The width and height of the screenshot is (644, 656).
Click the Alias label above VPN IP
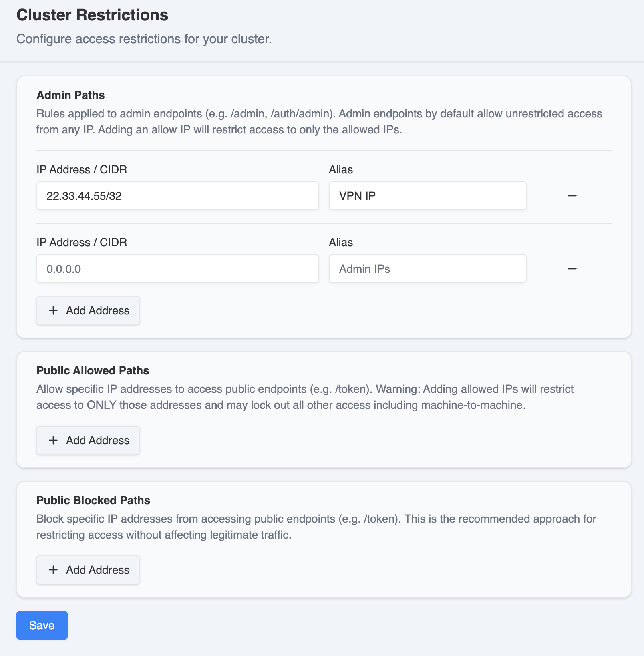click(x=340, y=169)
